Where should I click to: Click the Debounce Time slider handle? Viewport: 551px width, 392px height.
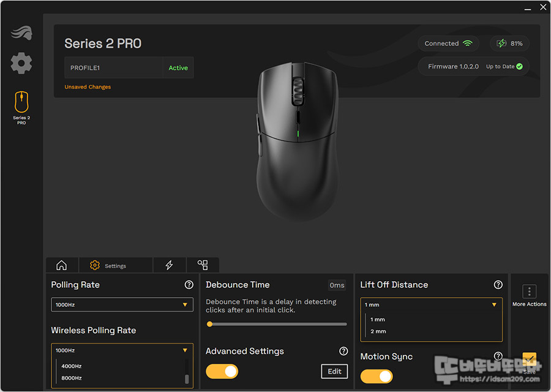(x=209, y=324)
